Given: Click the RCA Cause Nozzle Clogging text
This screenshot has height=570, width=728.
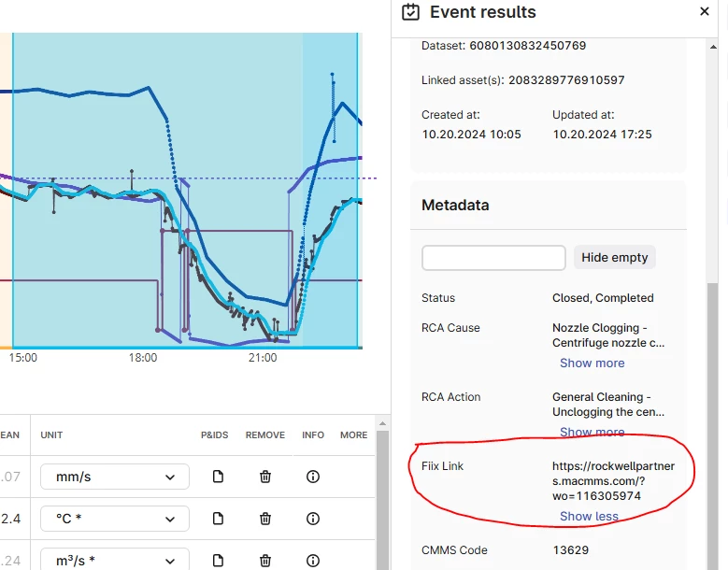Looking at the screenshot, I should coord(608,335).
